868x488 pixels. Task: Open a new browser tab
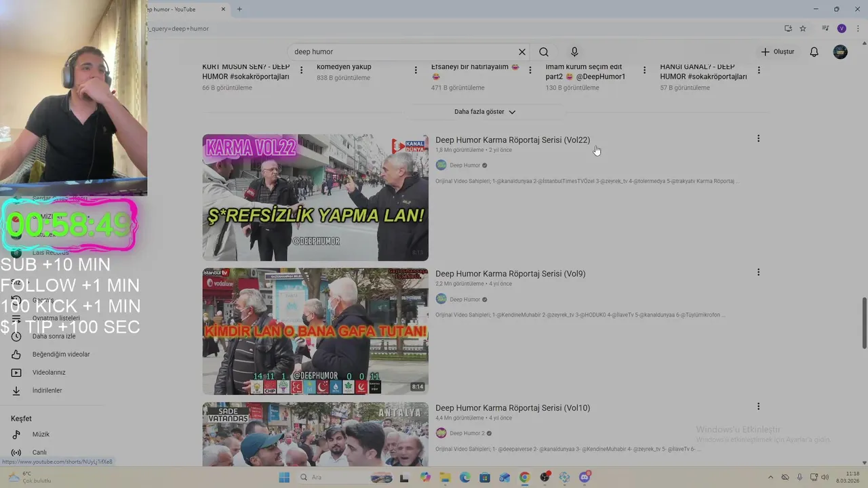click(x=239, y=9)
